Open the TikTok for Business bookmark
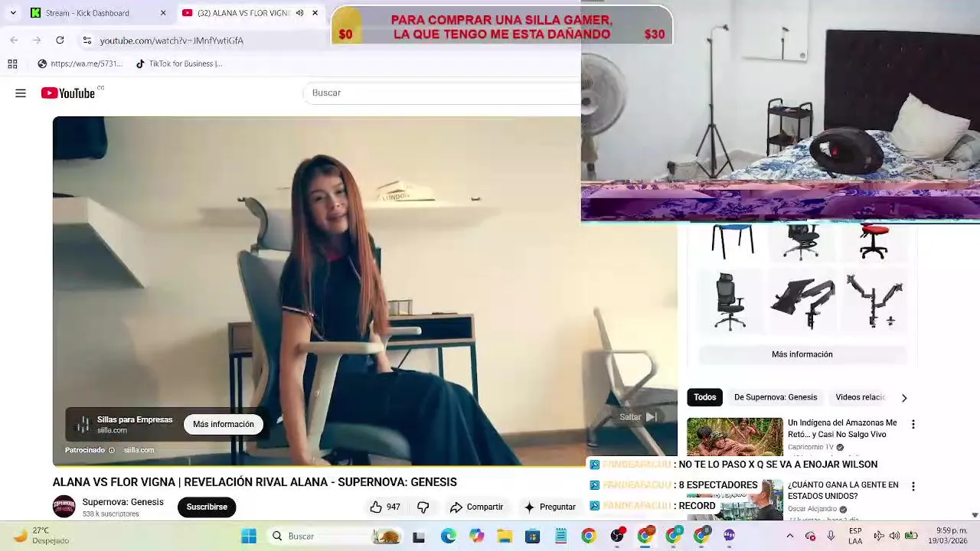This screenshot has height=551, width=980. click(179, 64)
